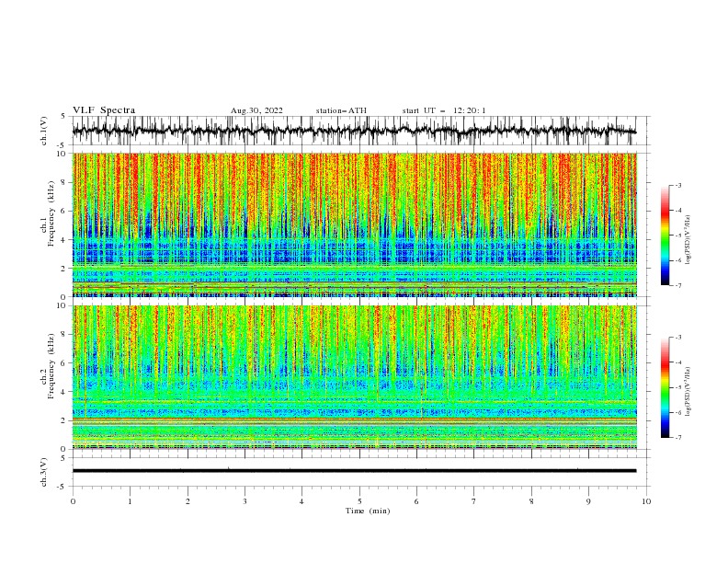This screenshot has height=563, width=728.
Task: Click the ch.3 flat voltage trace
Action: coord(354,471)
